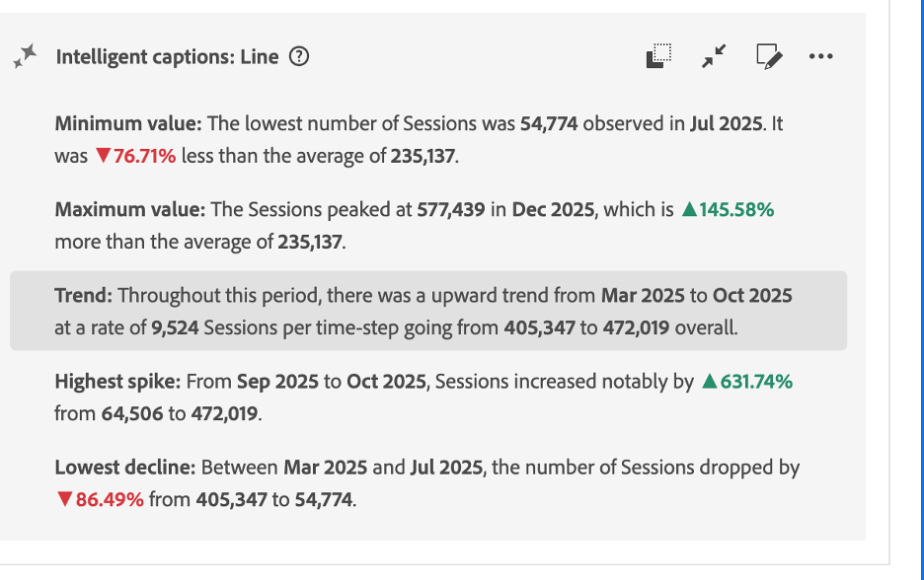Viewport: 924px width, 580px height.
Task: Click Dec 2025 in Maximum value caption
Action: click(x=553, y=210)
